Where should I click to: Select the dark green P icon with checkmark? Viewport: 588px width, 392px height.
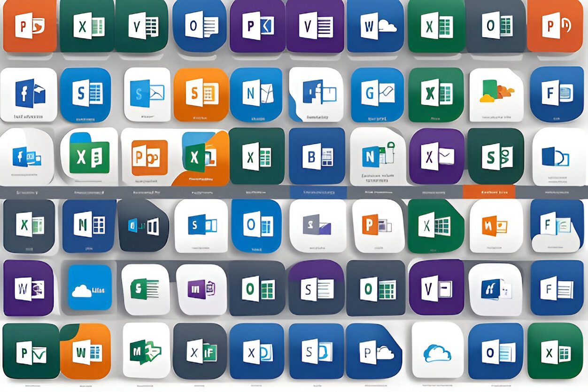click(x=30, y=351)
